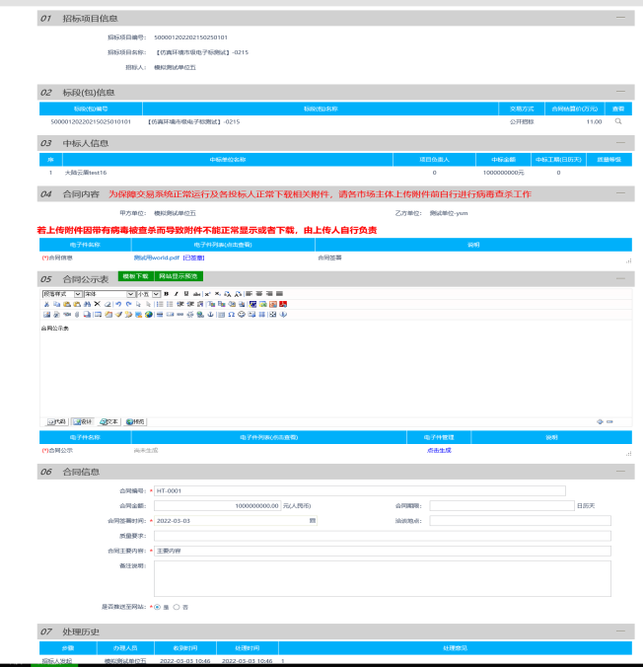Click the delete X icon in editor toolbar

(x=96, y=305)
